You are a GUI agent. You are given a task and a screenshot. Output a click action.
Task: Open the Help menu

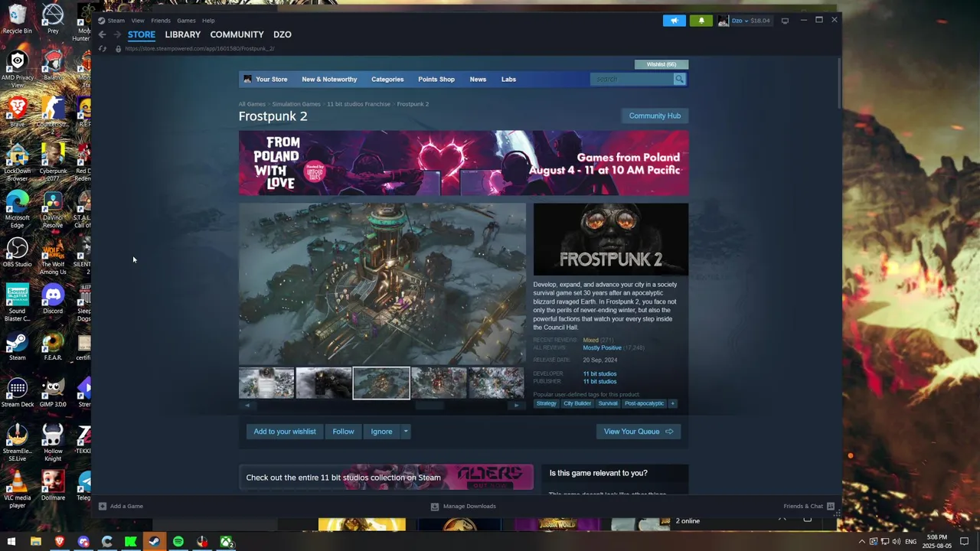tap(208, 21)
